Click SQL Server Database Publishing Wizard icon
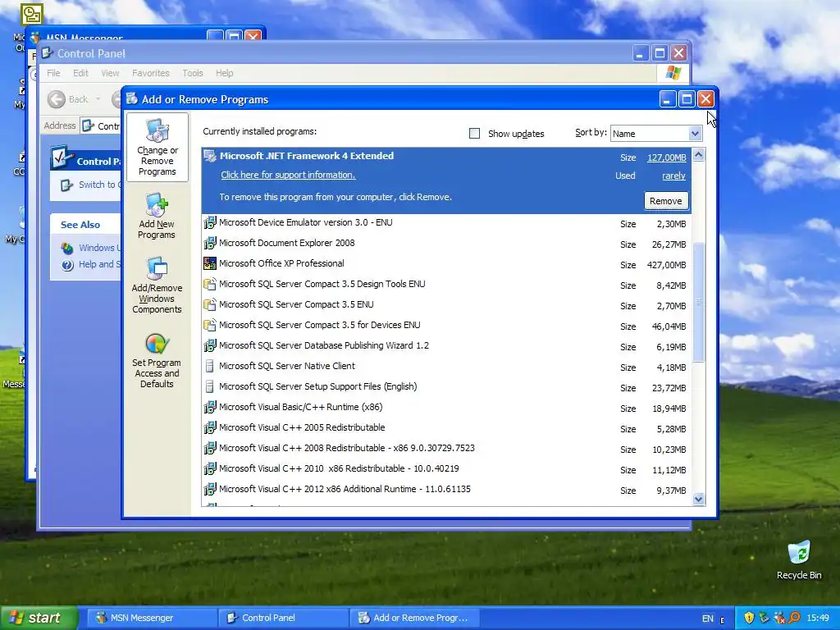The image size is (840, 630). 210,345
